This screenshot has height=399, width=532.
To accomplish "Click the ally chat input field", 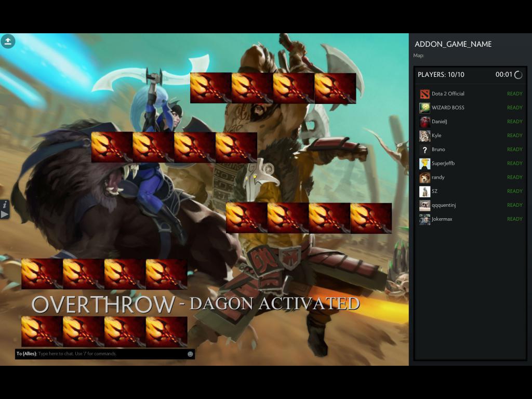I will (104, 354).
